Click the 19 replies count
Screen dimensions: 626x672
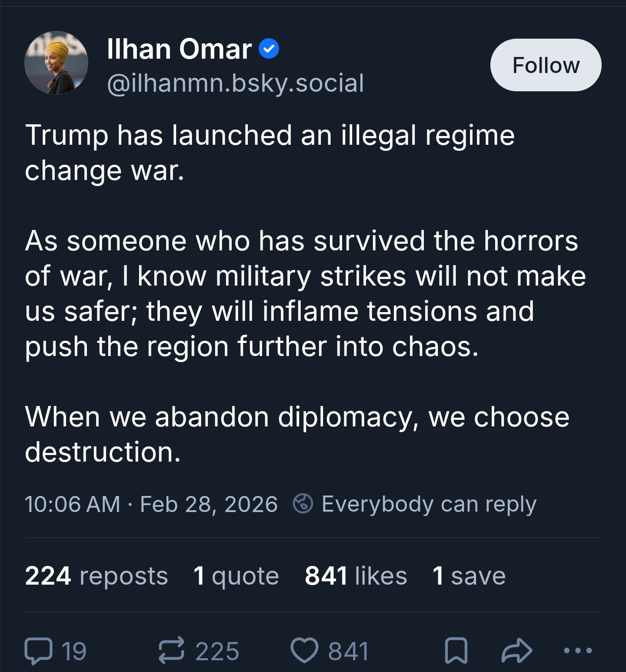pyautogui.click(x=74, y=651)
